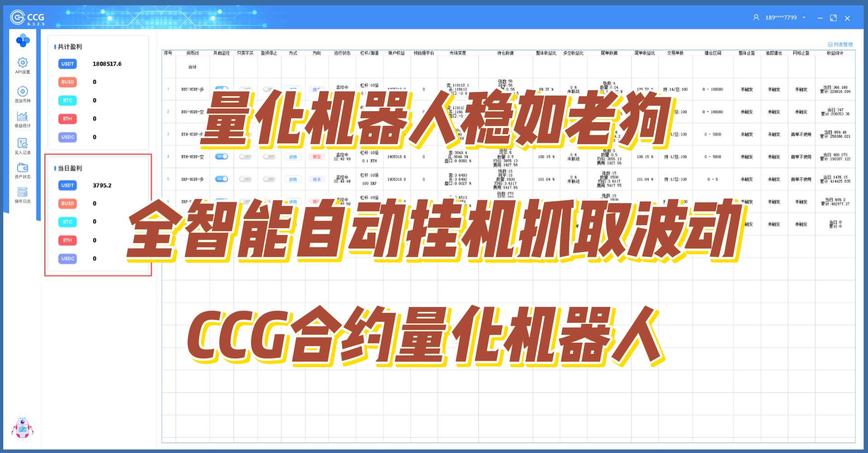Viewport: 868px width, 453px height.
Task: Select the XRP-USDT-多 pair row
Action: click(193, 179)
